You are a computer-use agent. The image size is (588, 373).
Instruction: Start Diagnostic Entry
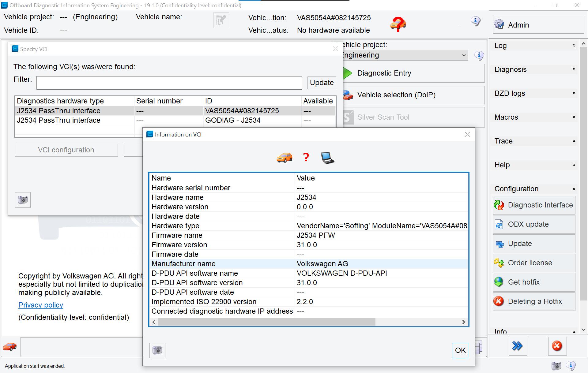click(x=414, y=73)
